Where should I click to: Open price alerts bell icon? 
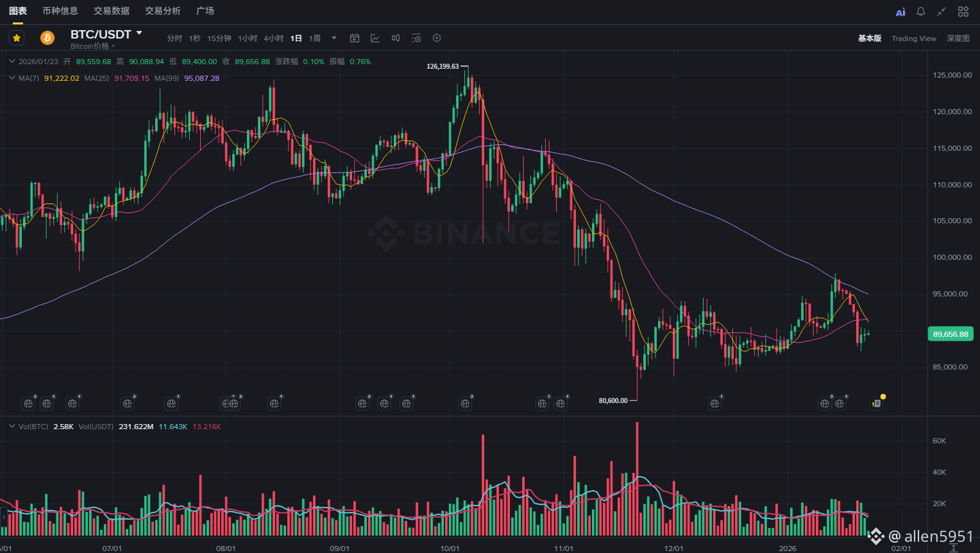[x=920, y=12]
